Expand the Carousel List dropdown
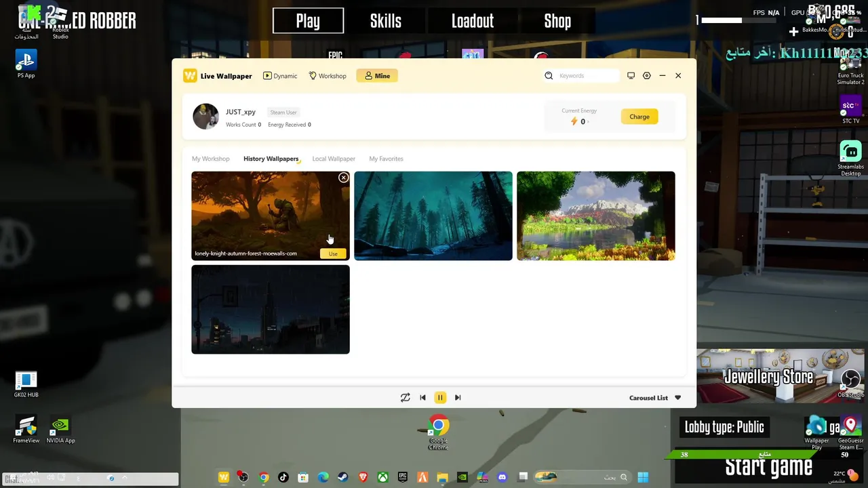Image resolution: width=868 pixels, height=488 pixels. pos(655,398)
